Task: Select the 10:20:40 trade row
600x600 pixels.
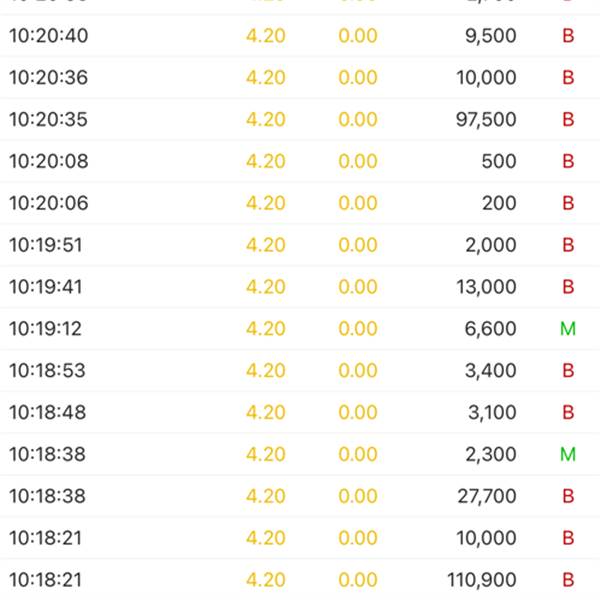Action: click(300, 36)
